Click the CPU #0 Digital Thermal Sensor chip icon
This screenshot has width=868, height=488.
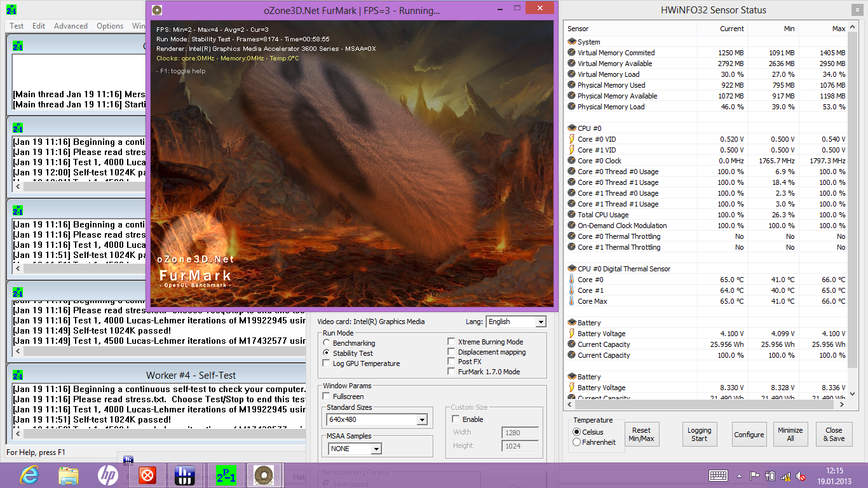(572, 269)
